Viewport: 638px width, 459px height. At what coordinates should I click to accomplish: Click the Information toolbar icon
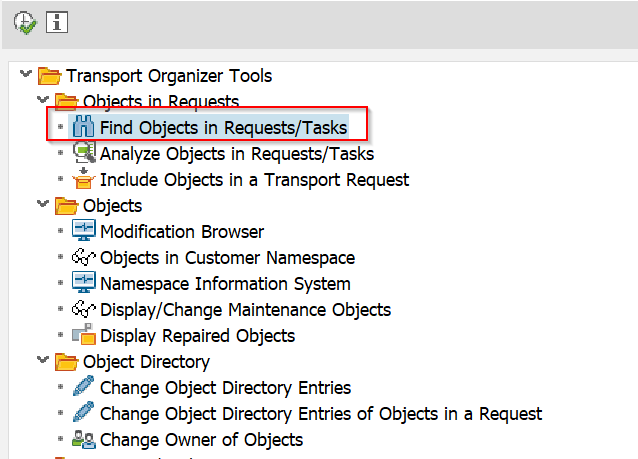pyautogui.click(x=57, y=24)
